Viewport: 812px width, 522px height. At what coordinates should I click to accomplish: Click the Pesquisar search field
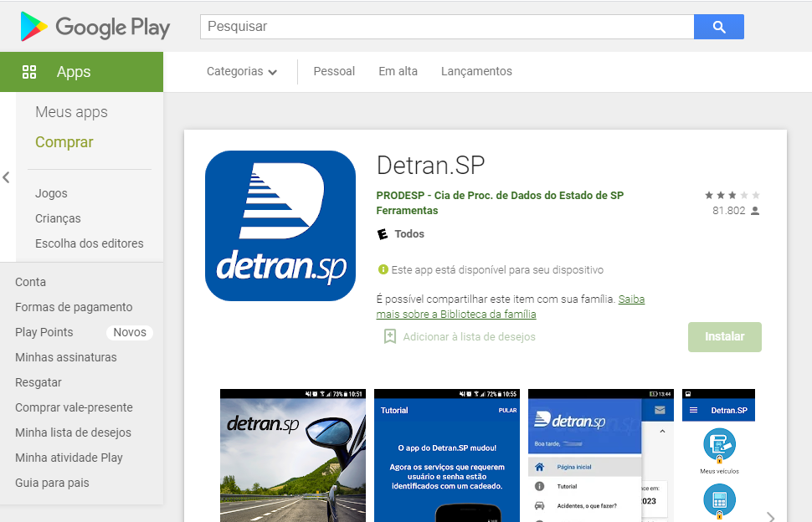pyautogui.click(x=447, y=27)
